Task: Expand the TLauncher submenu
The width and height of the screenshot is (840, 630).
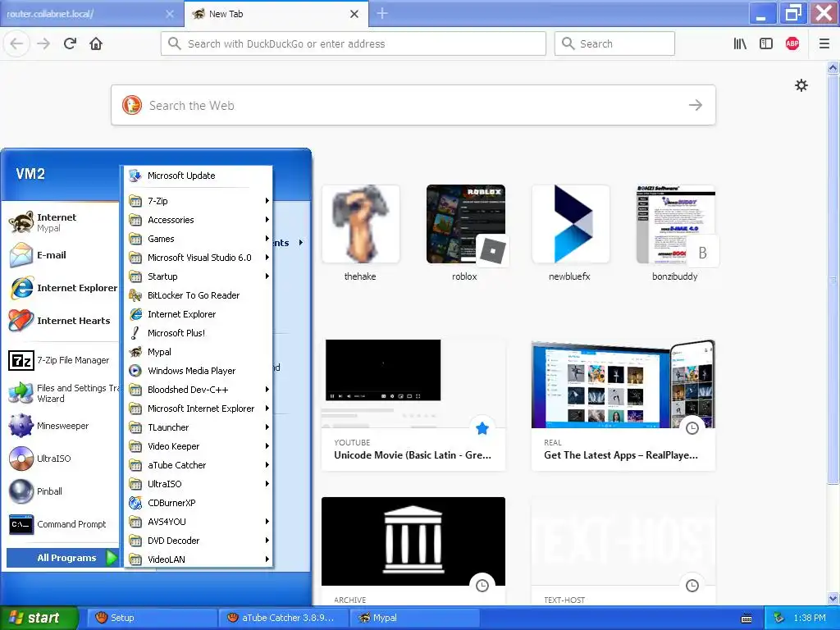Action: pyautogui.click(x=199, y=427)
